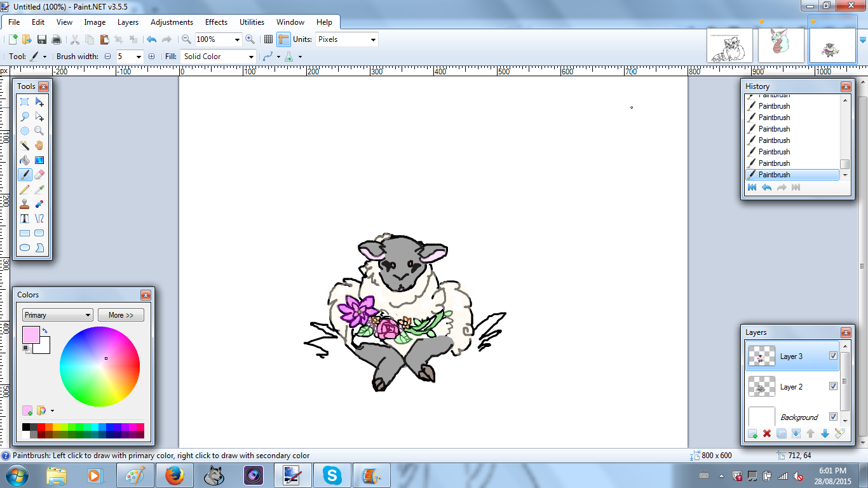Select the Zoom magnifier tool in Tools
Screen dimensions: 868x488
(x=39, y=131)
